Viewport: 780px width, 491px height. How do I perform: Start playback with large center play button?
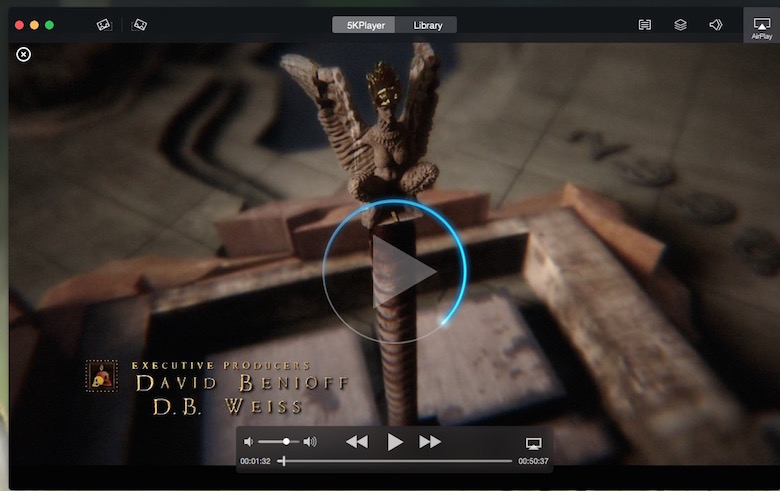(394, 272)
